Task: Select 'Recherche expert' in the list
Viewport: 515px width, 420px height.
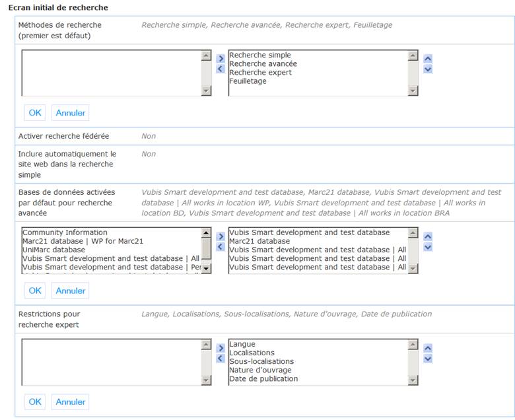Action: coord(260,73)
